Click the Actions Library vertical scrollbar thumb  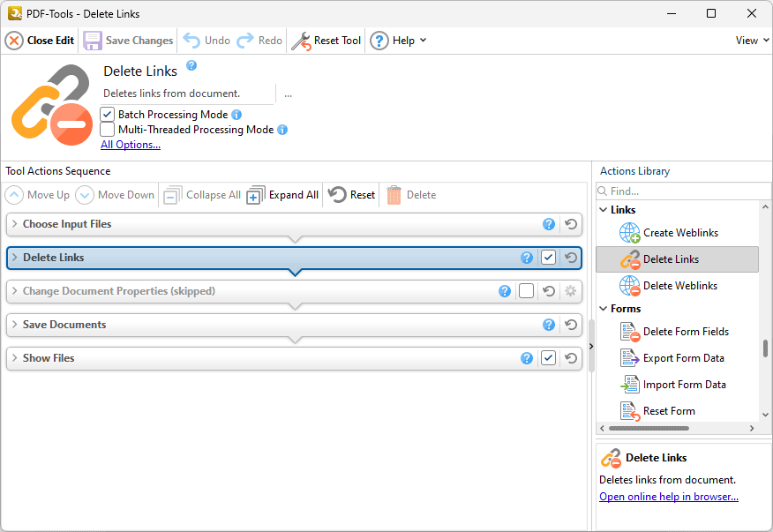[765, 348]
